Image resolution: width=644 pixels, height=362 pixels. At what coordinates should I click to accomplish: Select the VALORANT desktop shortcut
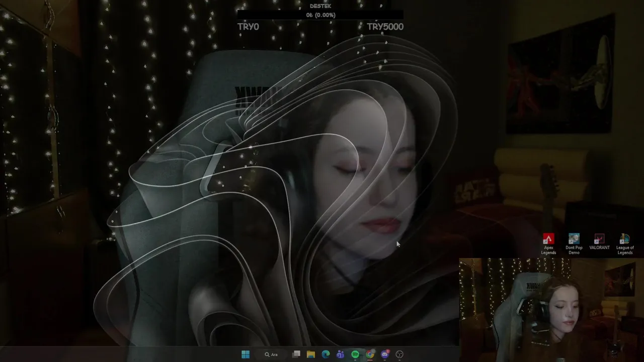click(x=599, y=242)
